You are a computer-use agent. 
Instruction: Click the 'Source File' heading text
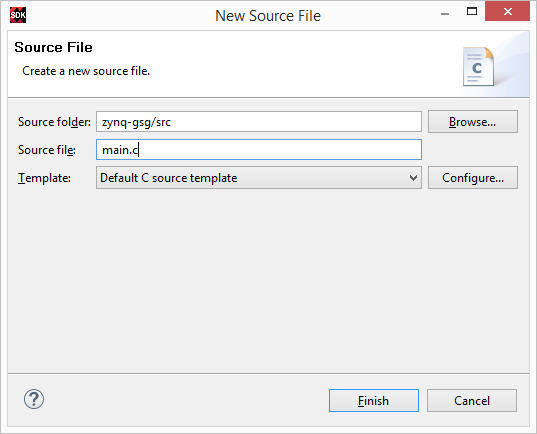pyautogui.click(x=53, y=47)
